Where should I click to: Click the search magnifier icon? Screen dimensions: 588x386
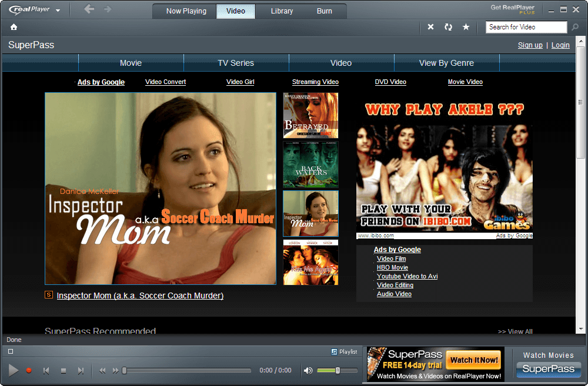tap(575, 27)
